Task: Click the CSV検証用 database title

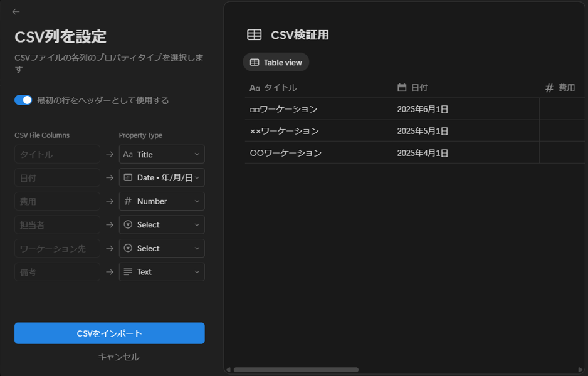Action: click(x=300, y=35)
